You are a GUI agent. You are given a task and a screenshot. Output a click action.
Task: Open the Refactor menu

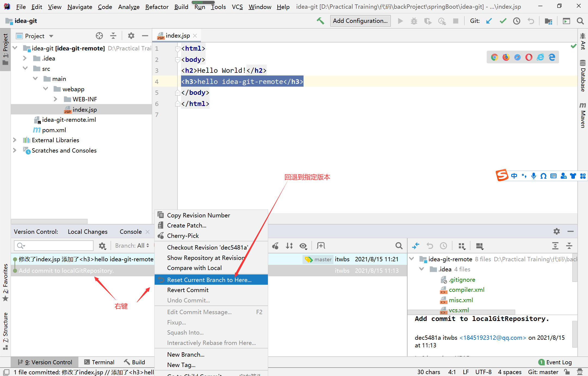(157, 7)
